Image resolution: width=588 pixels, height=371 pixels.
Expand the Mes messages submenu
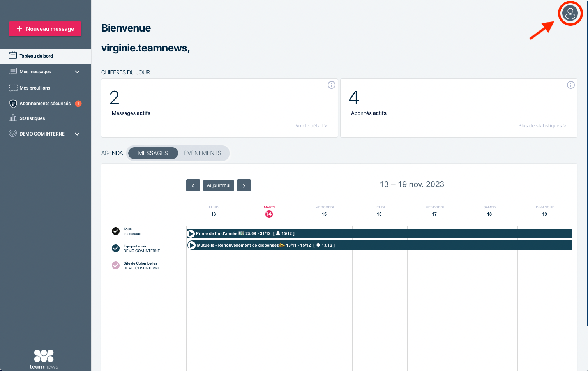[x=77, y=72]
